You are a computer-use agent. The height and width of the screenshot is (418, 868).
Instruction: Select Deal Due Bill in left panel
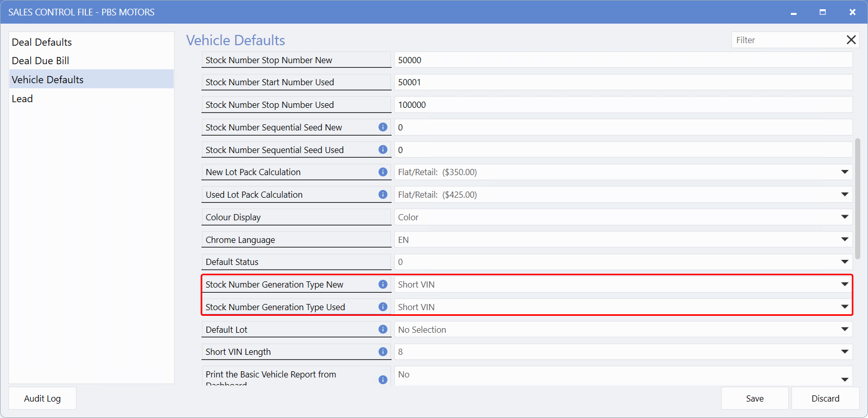[41, 61]
